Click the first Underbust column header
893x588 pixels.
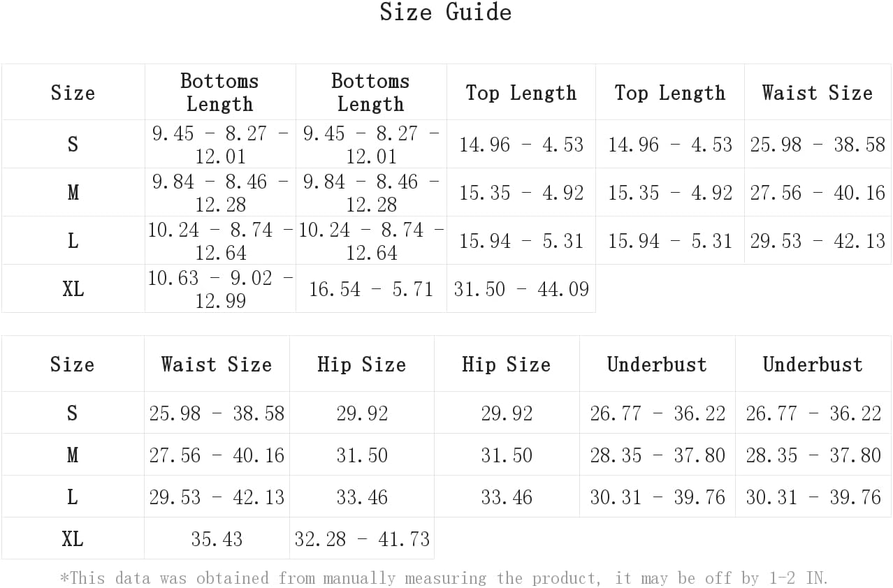coord(657,364)
